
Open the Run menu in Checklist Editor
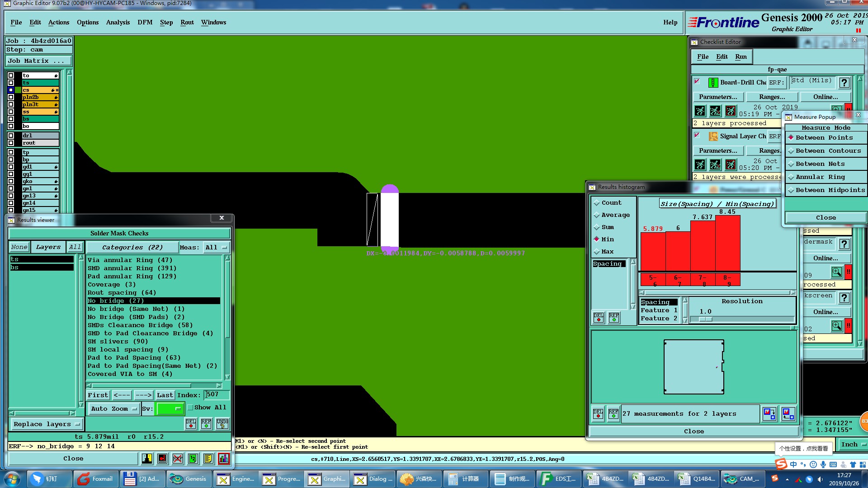click(741, 57)
